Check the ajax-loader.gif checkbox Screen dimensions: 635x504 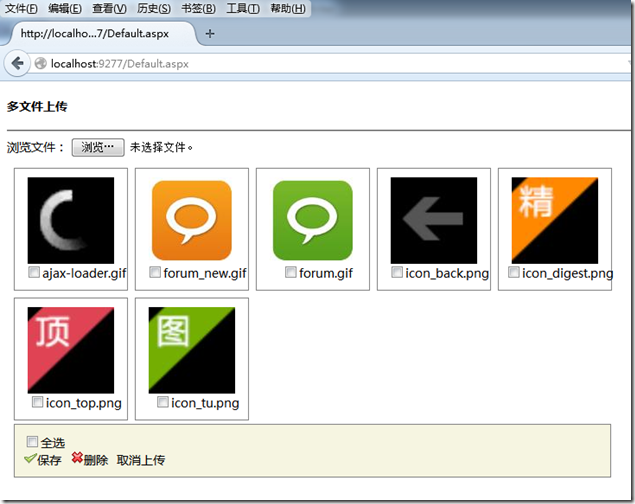click(x=34, y=272)
